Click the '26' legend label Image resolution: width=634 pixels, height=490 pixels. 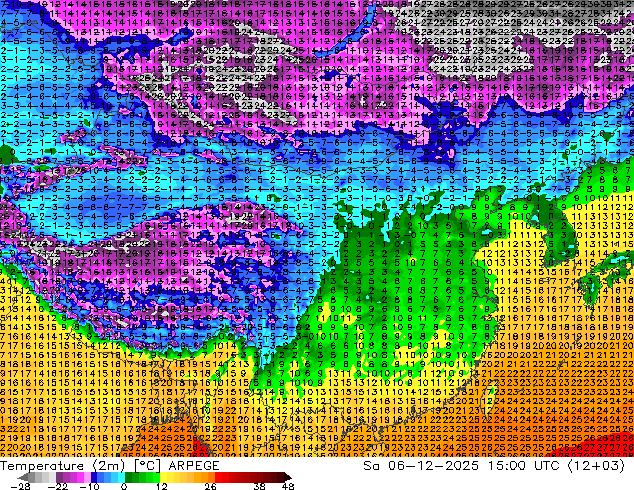(x=210, y=486)
